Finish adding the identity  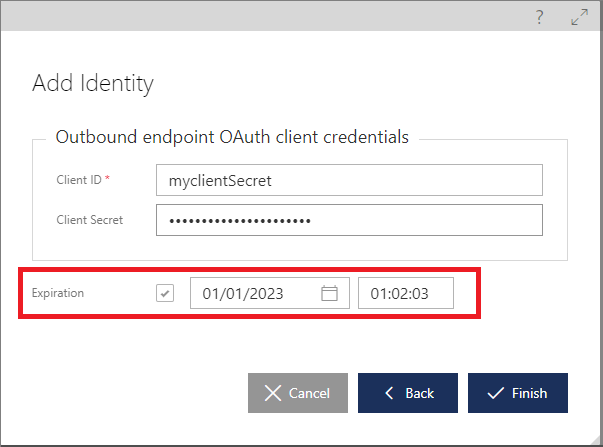pyautogui.click(x=518, y=393)
